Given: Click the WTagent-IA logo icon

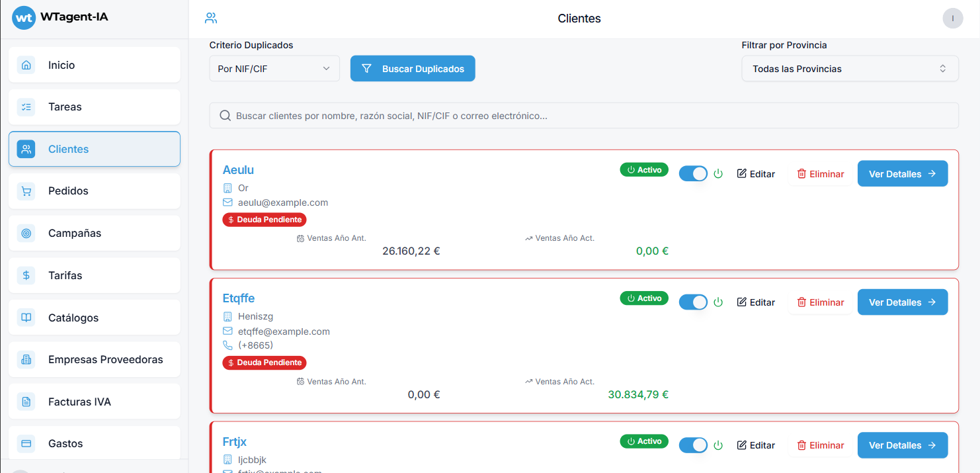Looking at the screenshot, I should 24,18.
